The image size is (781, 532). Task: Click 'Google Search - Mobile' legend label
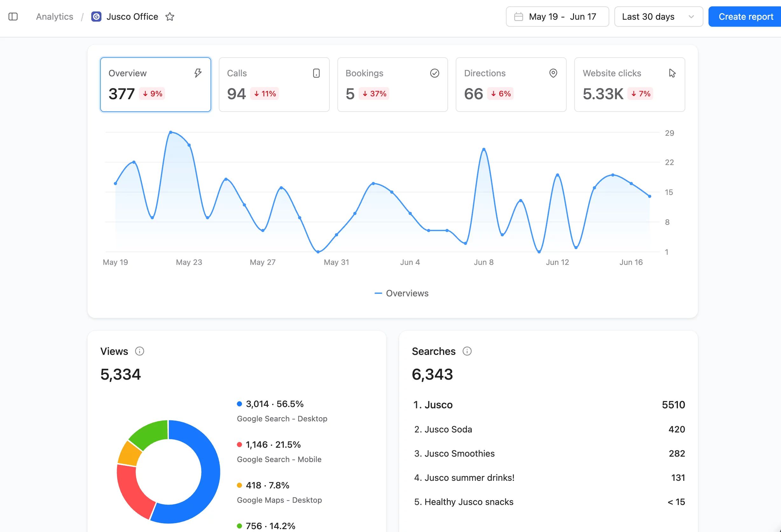tap(279, 459)
